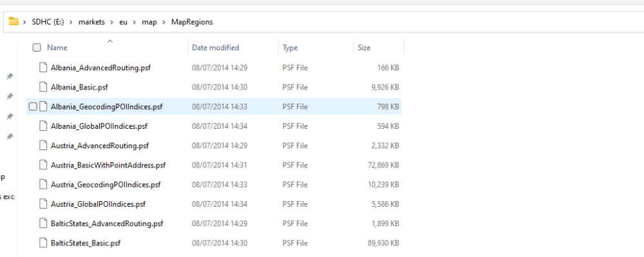Screen dimensions: 644x257
Task: Select the Austria_BasicWithPointAddress.psf file name
Action: (108, 165)
